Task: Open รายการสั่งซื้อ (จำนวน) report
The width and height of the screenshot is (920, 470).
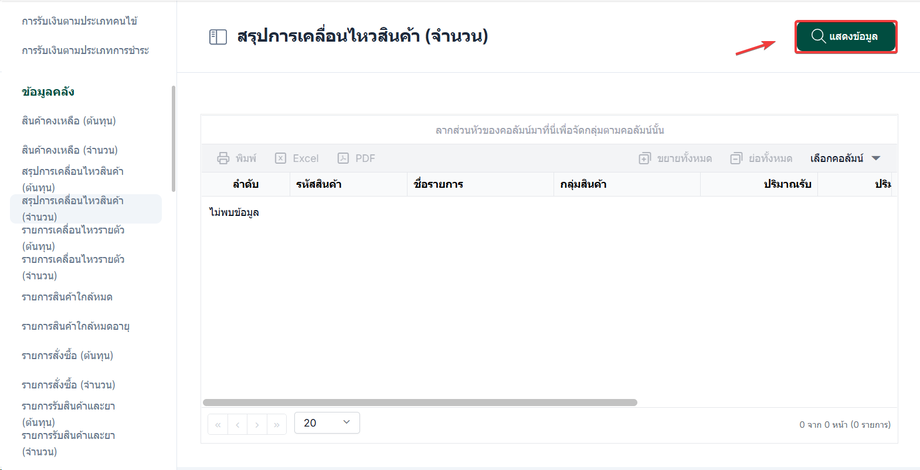Action: [68, 385]
